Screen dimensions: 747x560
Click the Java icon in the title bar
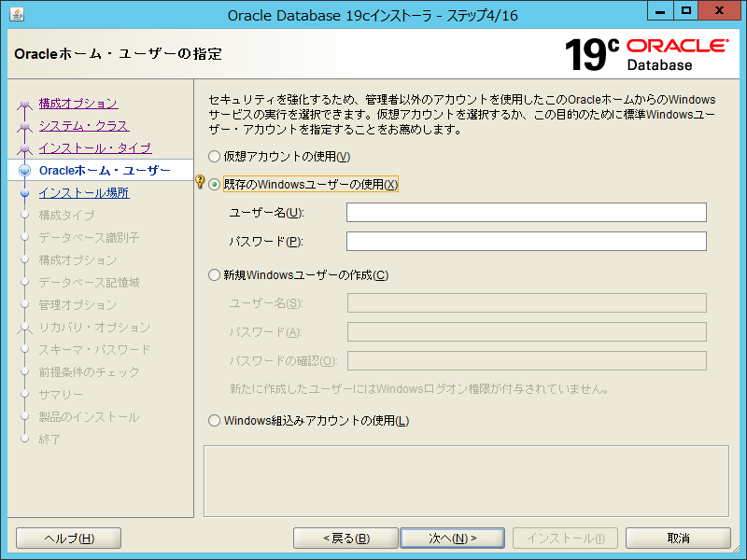coord(17,15)
